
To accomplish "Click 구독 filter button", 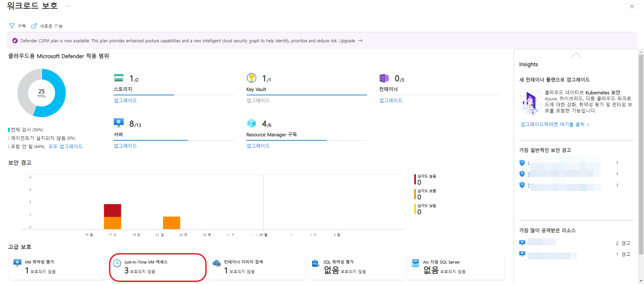I will coord(17,26).
